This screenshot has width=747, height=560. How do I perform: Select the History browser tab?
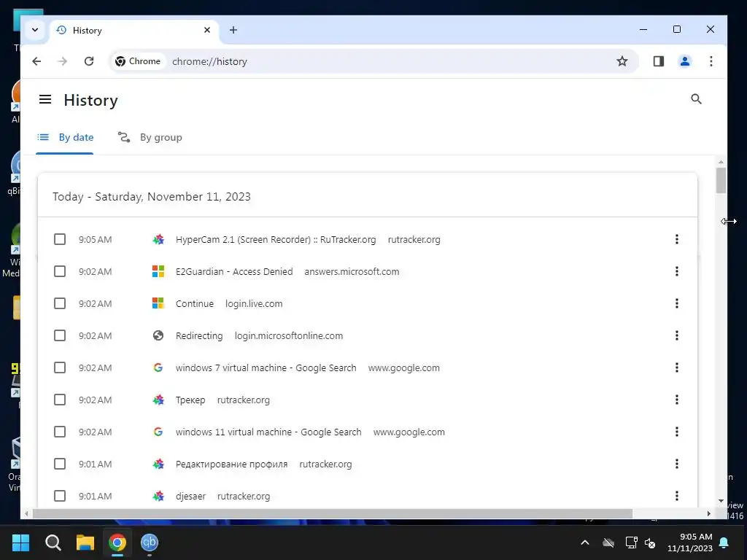133,30
